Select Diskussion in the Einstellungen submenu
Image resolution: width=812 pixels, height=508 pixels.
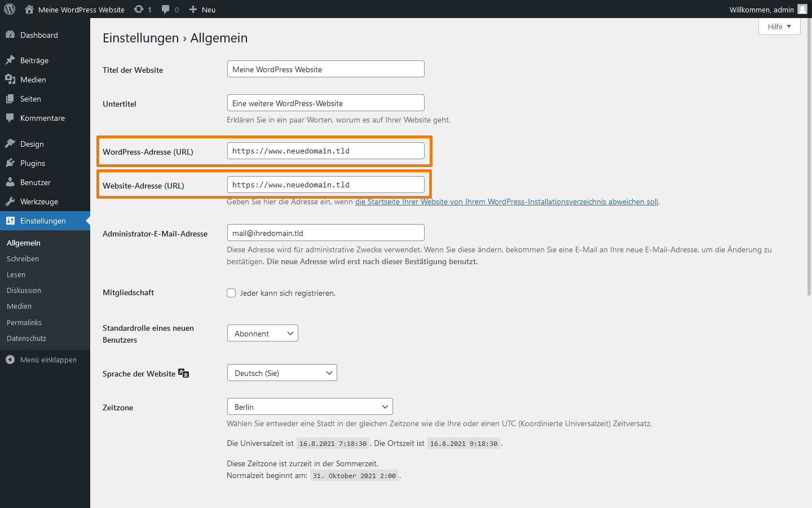click(x=24, y=290)
